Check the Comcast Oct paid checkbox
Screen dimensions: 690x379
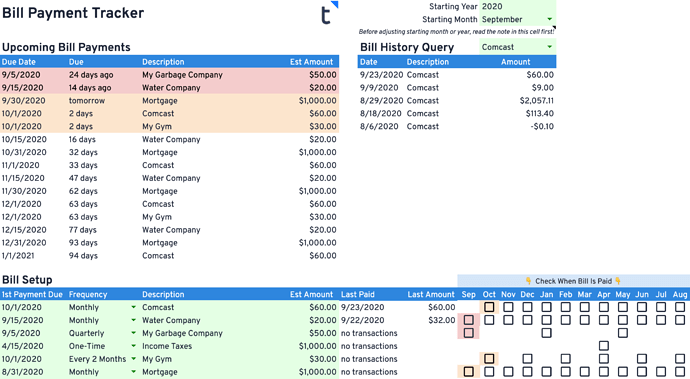[x=489, y=307]
